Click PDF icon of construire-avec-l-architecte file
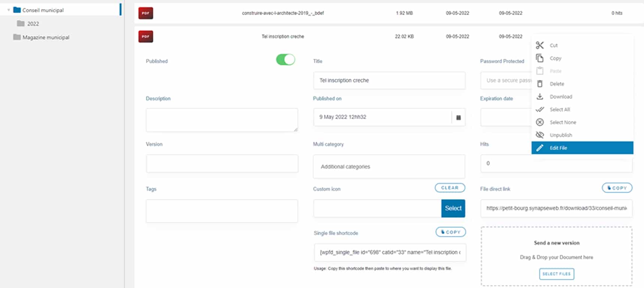644x288 pixels. tap(146, 13)
